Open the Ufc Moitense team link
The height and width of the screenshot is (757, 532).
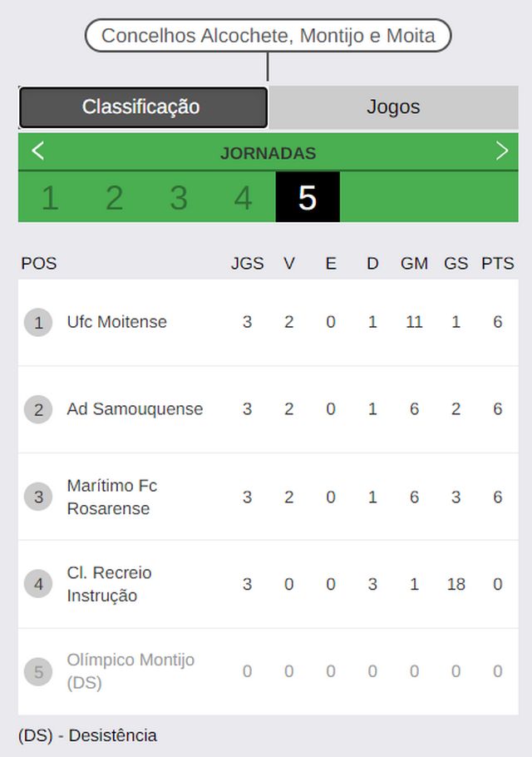click(116, 322)
